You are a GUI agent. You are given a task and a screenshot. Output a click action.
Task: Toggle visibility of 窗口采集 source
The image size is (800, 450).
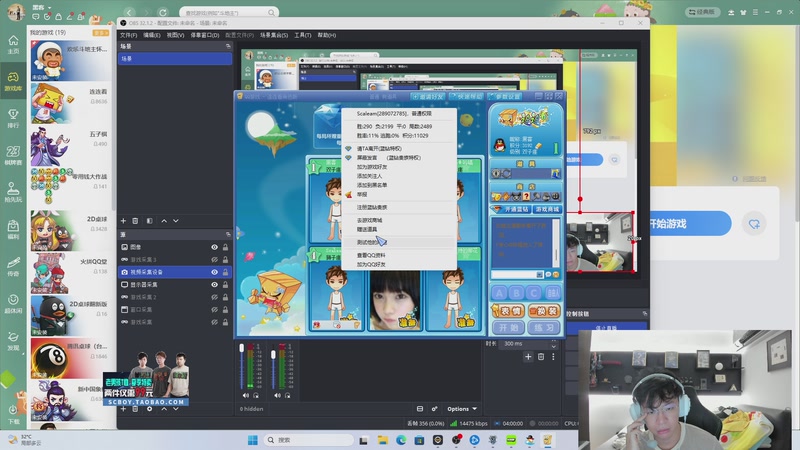[x=214, y=310]
